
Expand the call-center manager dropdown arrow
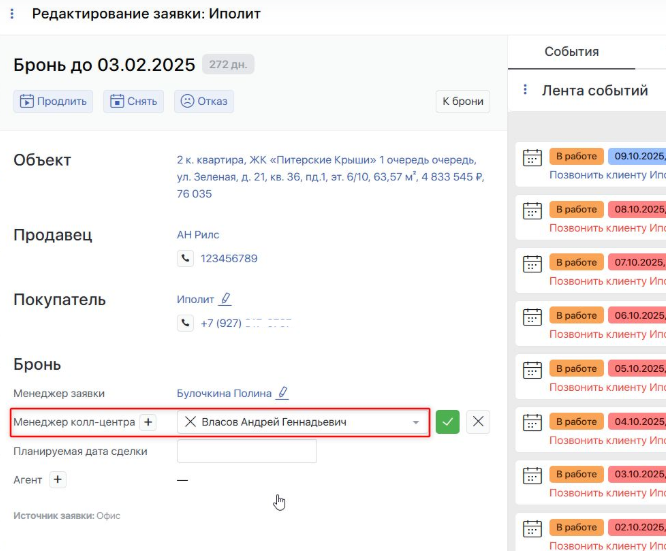point(415,423)
